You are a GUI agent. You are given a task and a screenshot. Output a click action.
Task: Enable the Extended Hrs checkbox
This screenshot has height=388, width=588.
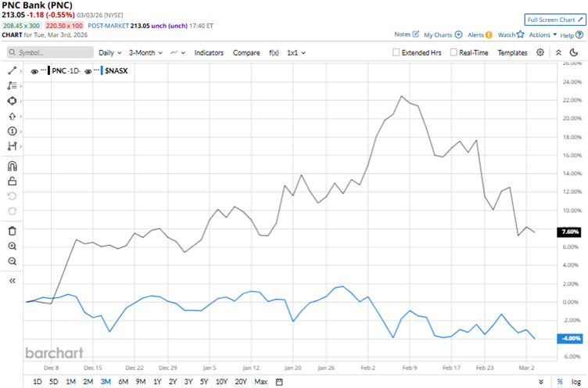(x=396, y=53)
